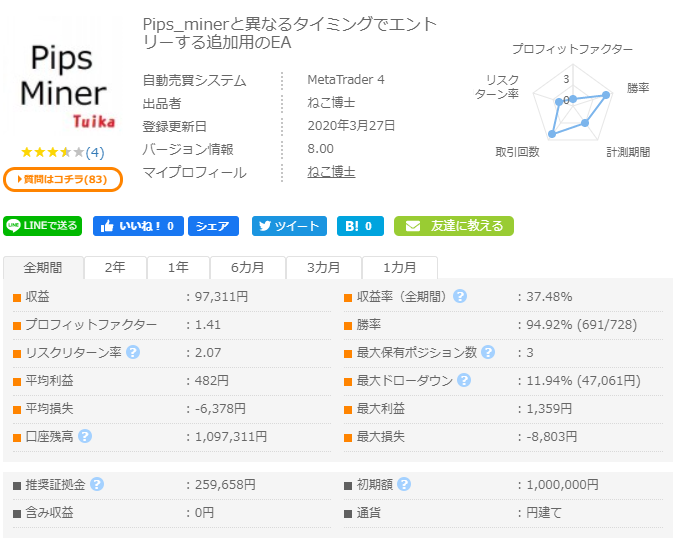
Task: Click the 最大利益 value 1,359円
Action: click(549, 408)
